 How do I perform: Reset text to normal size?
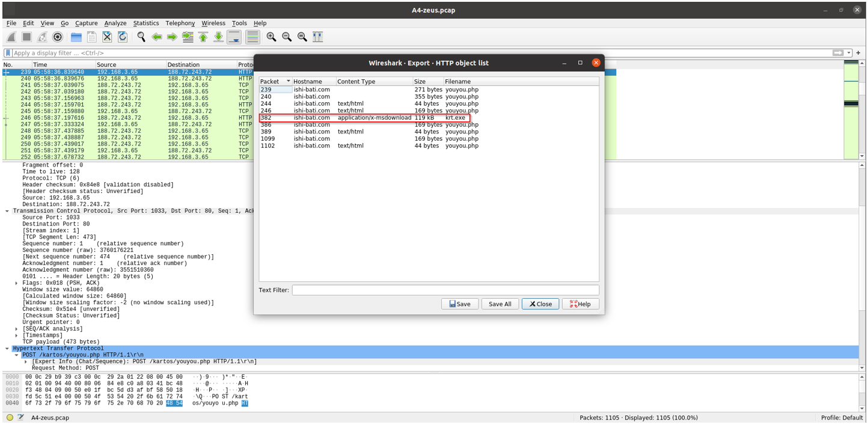[302, 37]
